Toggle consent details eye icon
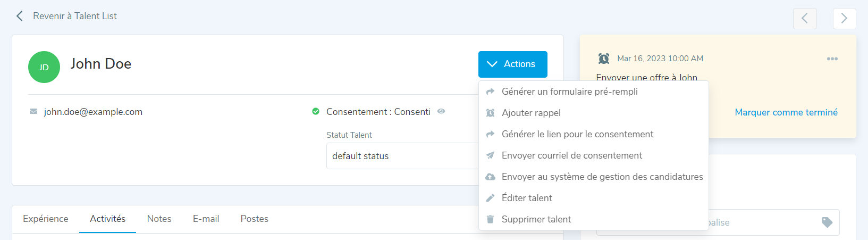The width and height of the screenshot is (868, 240). [441, 112]
